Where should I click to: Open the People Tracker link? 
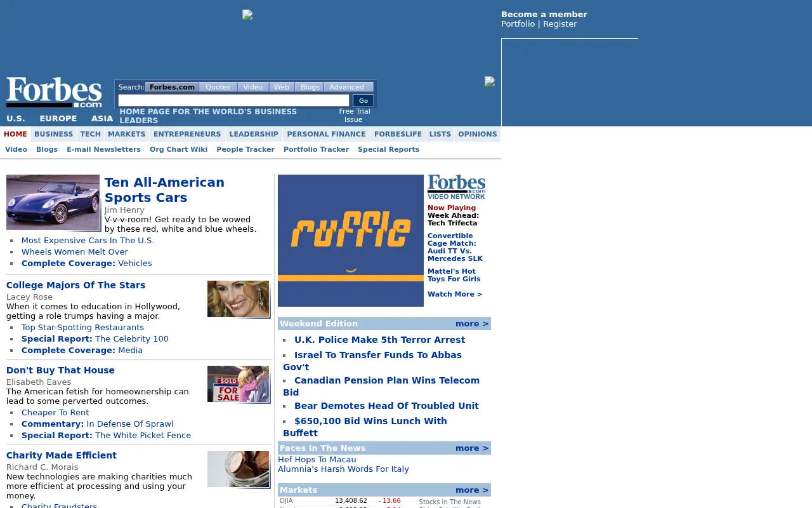click(x=246, y=149)
